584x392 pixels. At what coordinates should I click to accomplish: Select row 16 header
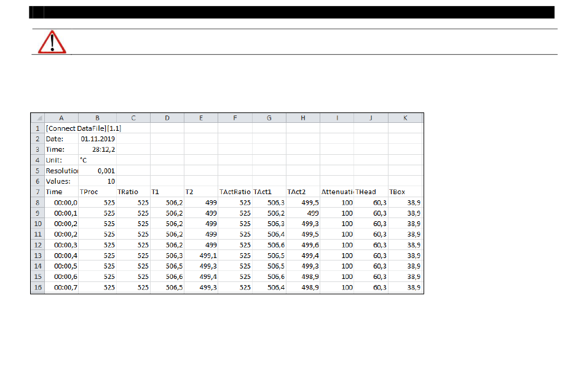point(37,288)
